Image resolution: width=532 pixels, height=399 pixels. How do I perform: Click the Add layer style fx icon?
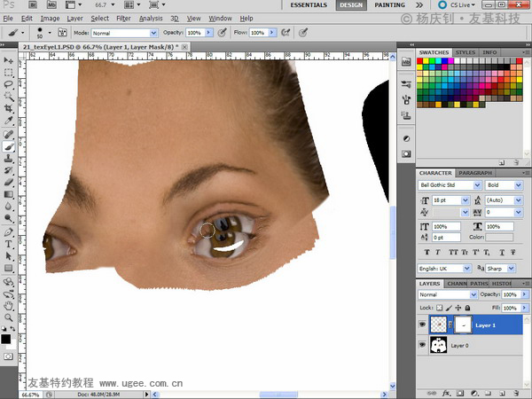[446, 393]
